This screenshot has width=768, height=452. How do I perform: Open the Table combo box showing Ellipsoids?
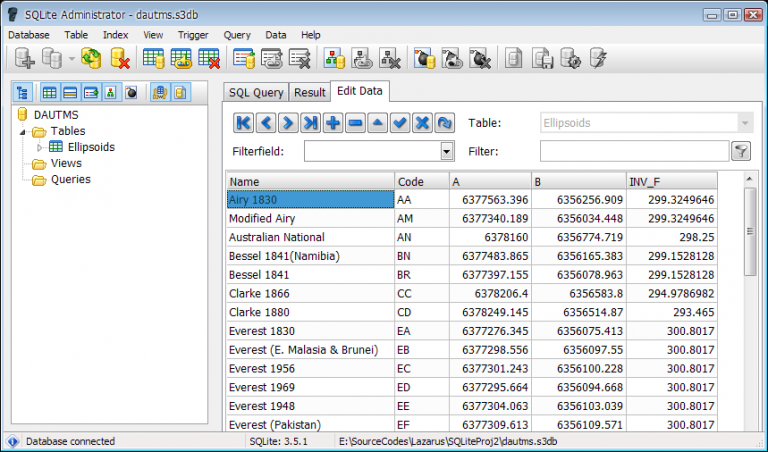(x=647, y=123)
